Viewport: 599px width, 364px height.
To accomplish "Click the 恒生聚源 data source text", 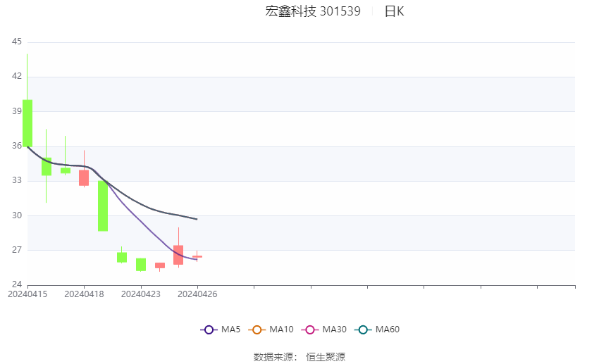I will tap(326, 357).
